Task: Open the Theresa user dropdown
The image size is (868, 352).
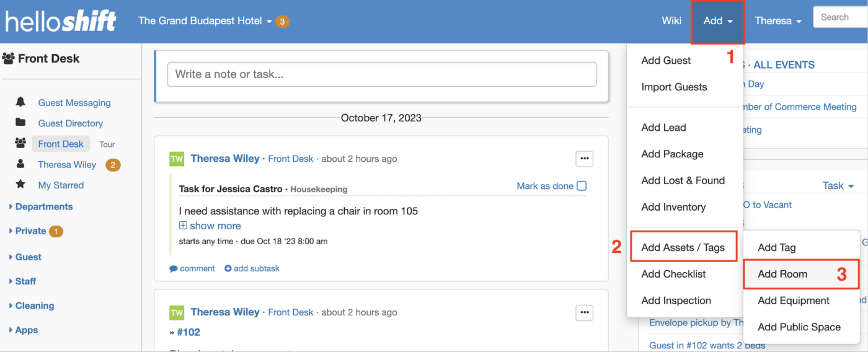Action: click(x=778, y=21)
